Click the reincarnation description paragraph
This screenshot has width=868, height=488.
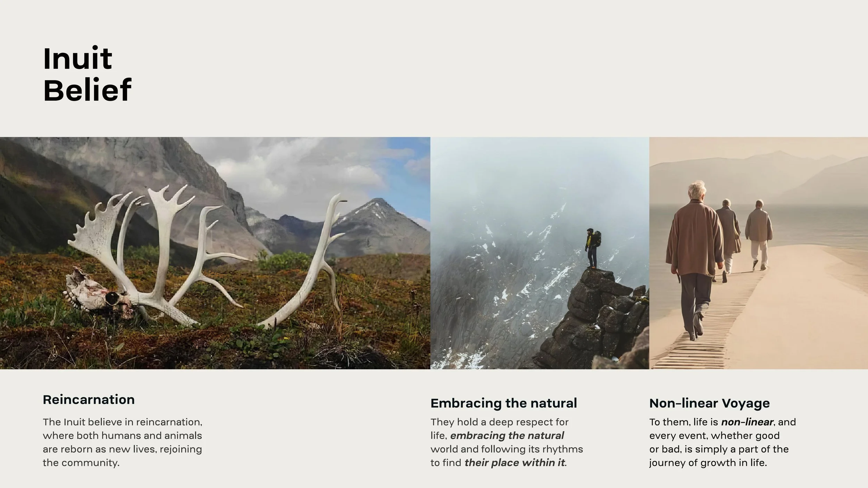[x=123, y=442]
